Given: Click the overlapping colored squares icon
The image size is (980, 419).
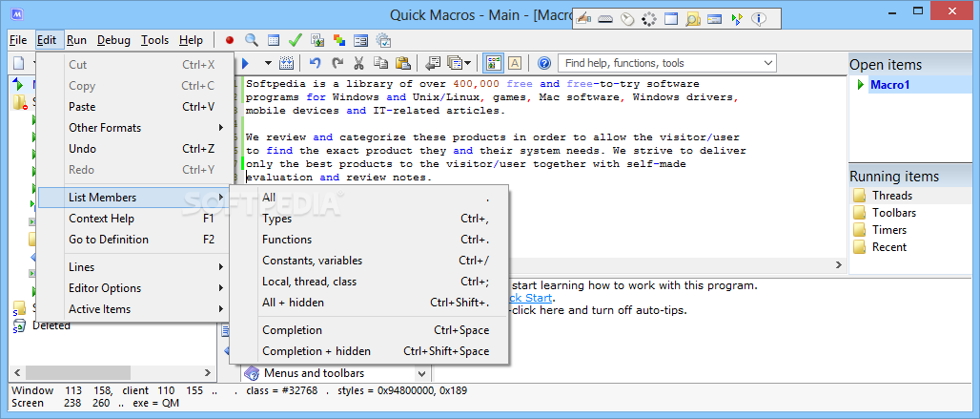Looking at the screenshot, I should [x=338, y=40].
